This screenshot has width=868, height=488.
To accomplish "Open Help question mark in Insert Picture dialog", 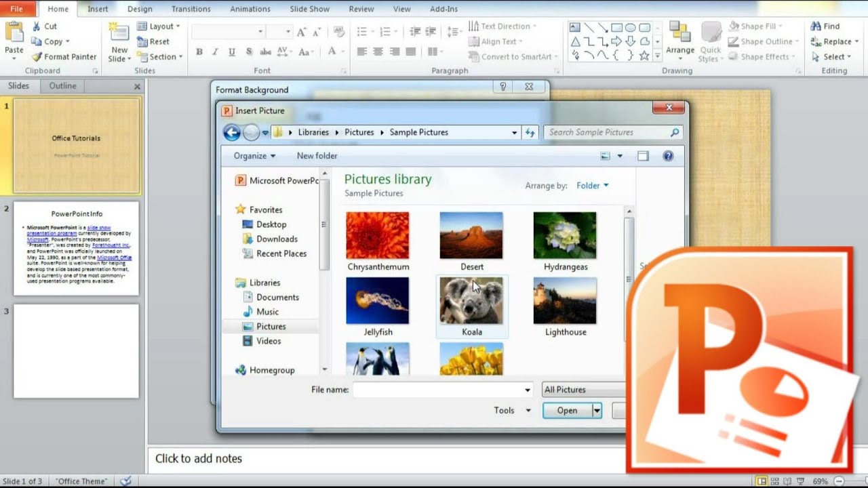I will coord(668,156).
